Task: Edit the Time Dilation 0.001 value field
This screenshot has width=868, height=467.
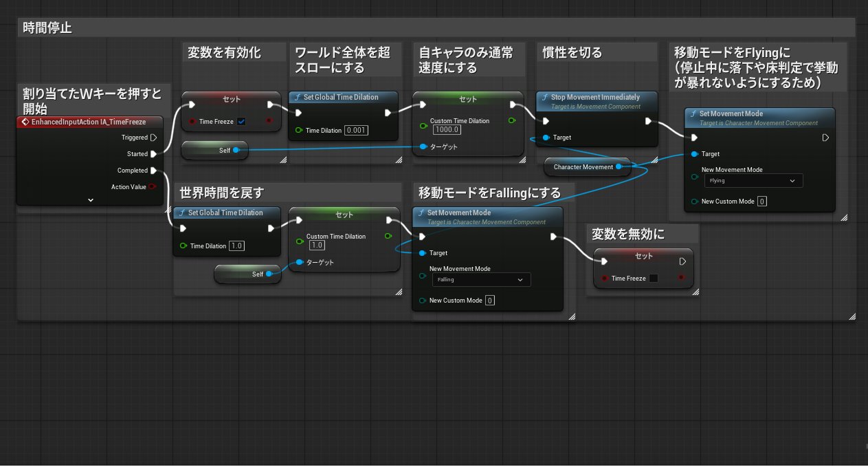Action: pos(355,131)
